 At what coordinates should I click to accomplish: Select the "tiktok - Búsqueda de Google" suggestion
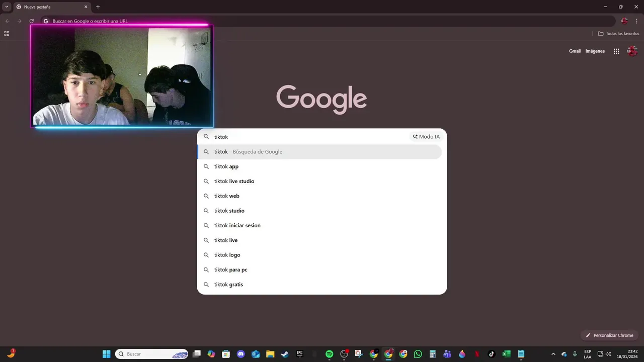tap(320, 152)
